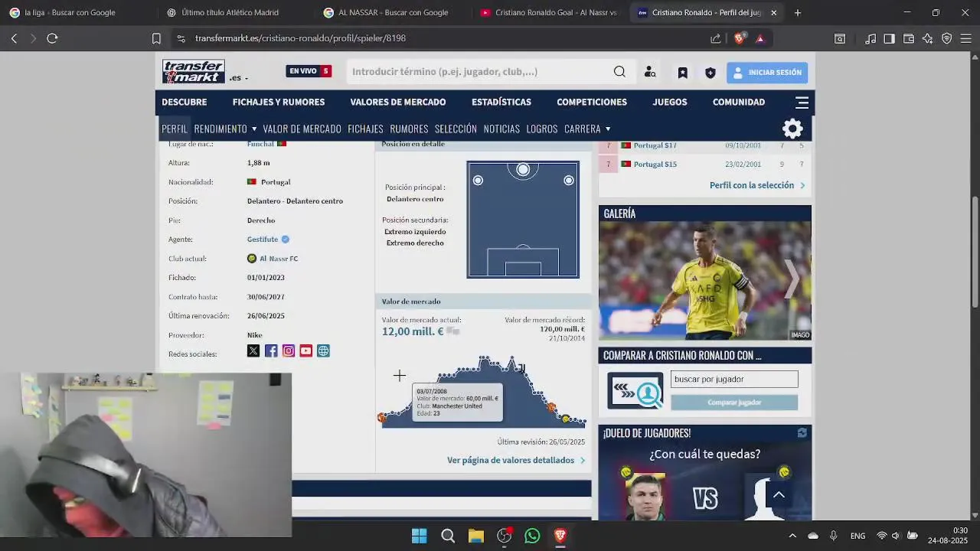980x551 pixels.
Task: Show hidden system tray icons
Action: [792, 536]
